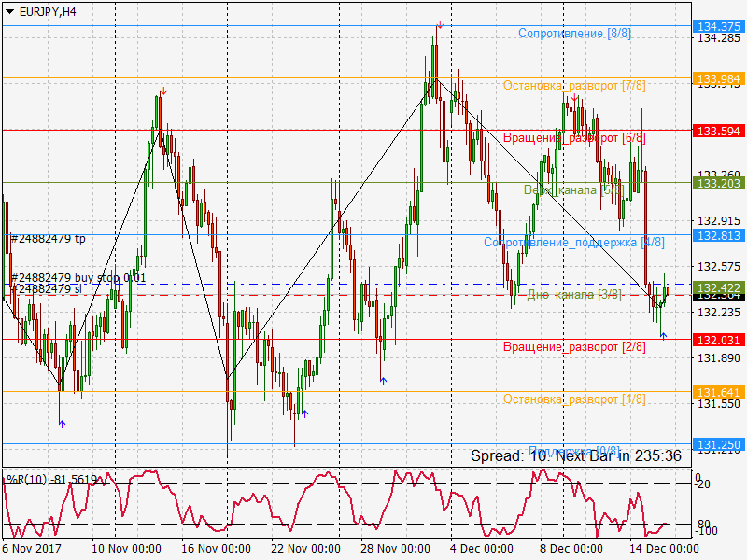The height and width of the screenshot is (560, 747).
Task: Select the Остановка_разворот [7/8] level label
Action: [x=574, y=86]
